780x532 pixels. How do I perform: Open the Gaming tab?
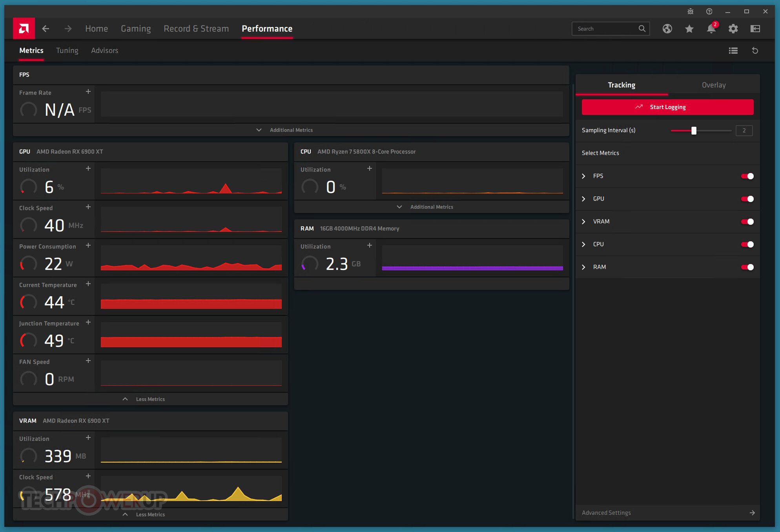pyautogui.click(x=136, y=29)
